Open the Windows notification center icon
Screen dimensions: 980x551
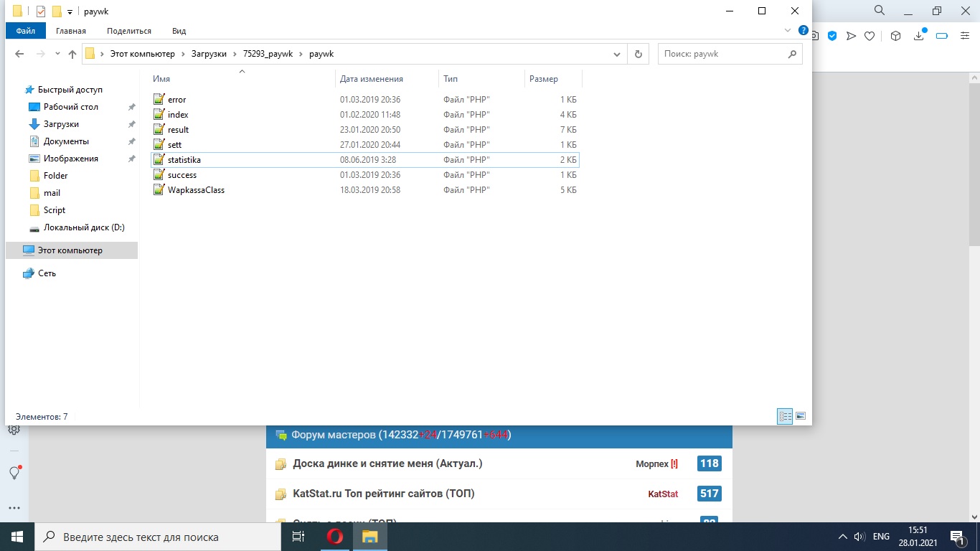(x=958, y=537)
